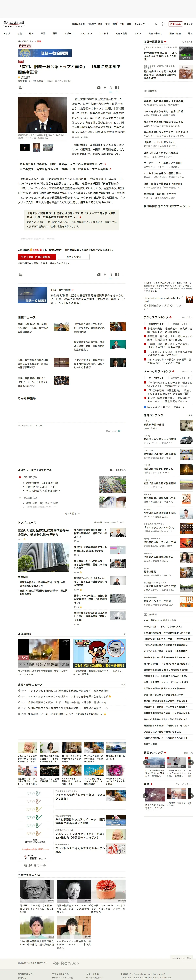This screenshot has height=980, width=196.
Task: Open second small thumbnail under main photo
Action: [x=37, y=147]
